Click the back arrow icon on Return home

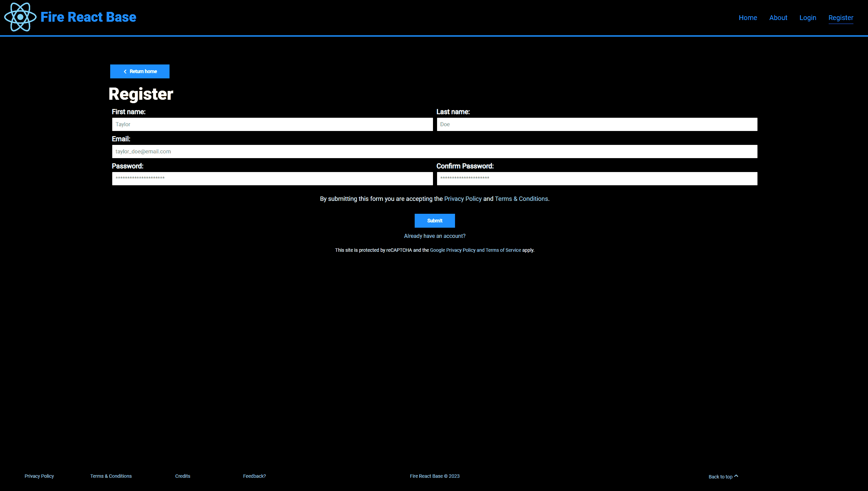coord(124,72)
